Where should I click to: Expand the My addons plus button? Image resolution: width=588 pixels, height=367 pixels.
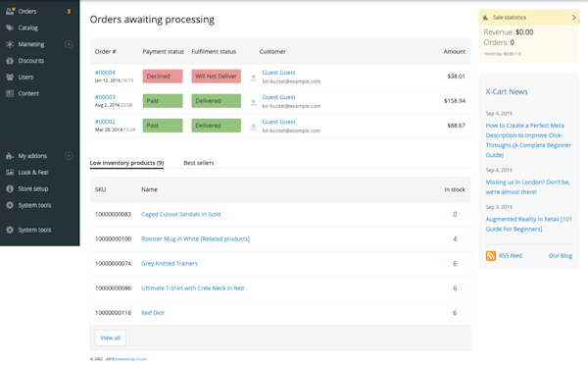click(69, 156)
